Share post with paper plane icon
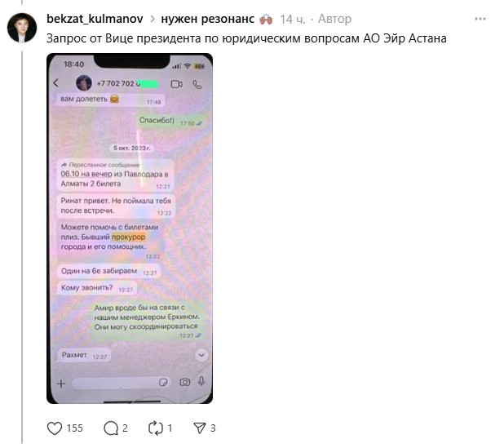504x448 pixels. [200, 428]
